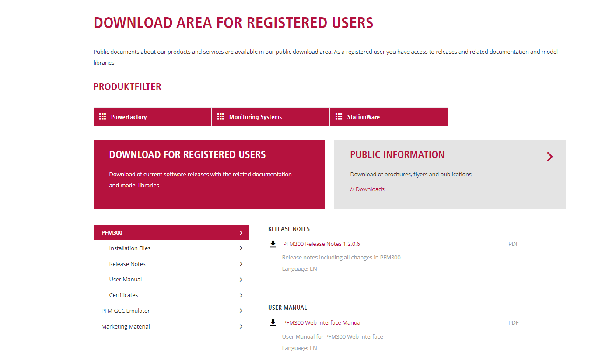Open PFM300 Release Notes 1.2.0.6
Viewport: 616px width, 364px height.
(x=322, y=244)
